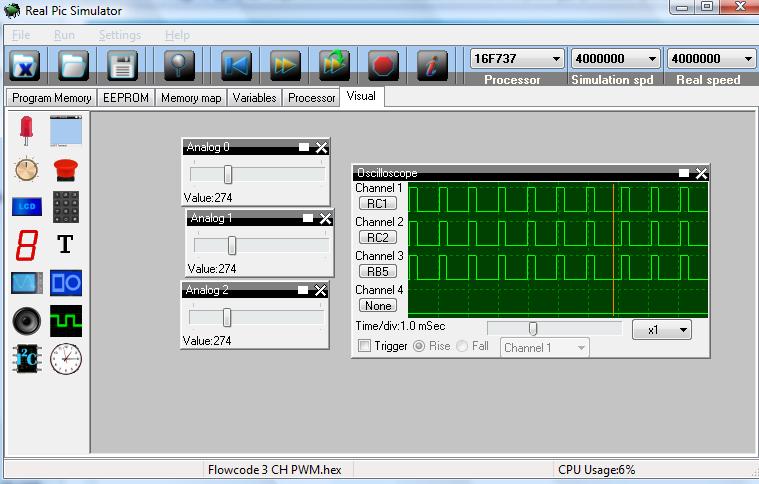759x484 pixels.
Task: Select the LCD component
Action: pos(27,207)
